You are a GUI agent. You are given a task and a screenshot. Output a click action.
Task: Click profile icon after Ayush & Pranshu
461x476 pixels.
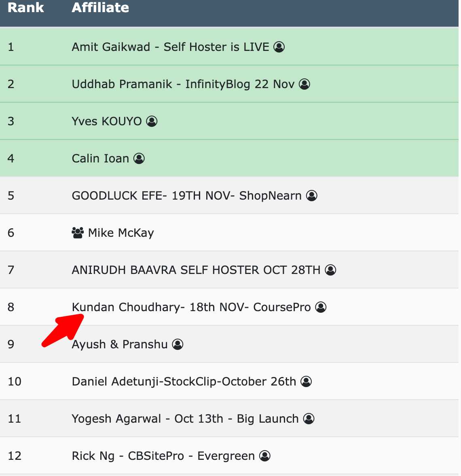(x=178, y=345)
